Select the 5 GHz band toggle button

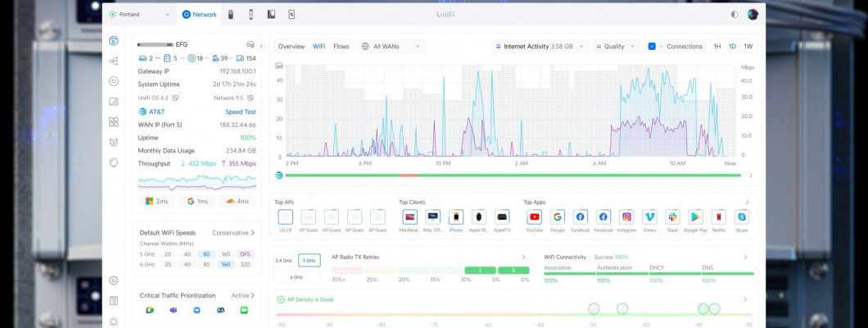coord(310,260)
